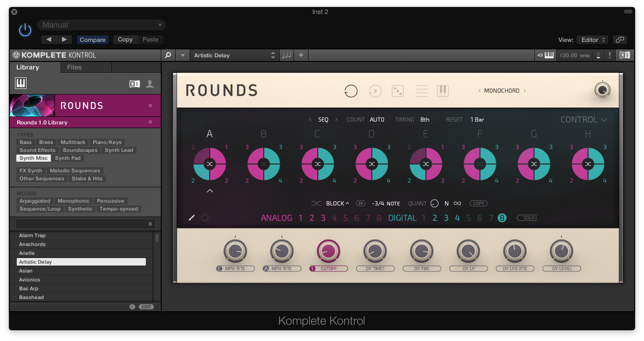
Task: Turn the CUTOFF knob control
Action: [x=328, y=251]
